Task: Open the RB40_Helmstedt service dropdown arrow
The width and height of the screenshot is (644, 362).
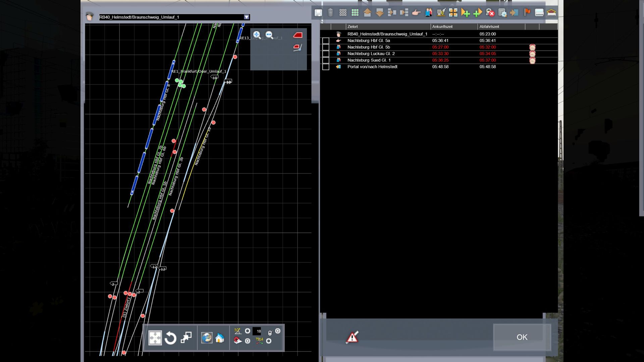Action: 247,17
